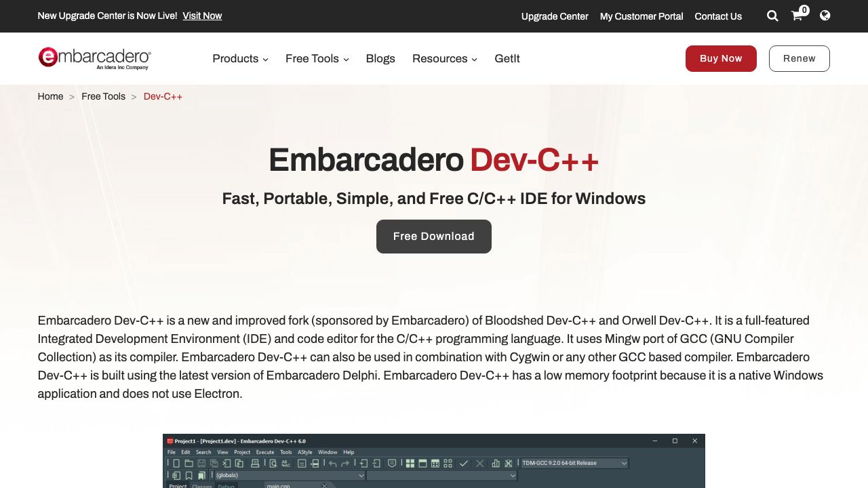The height and width of the screenshot is (488, 868).
Task: Click Run window icon in Dev-C++ screenshot
Action: coord(422,463)
